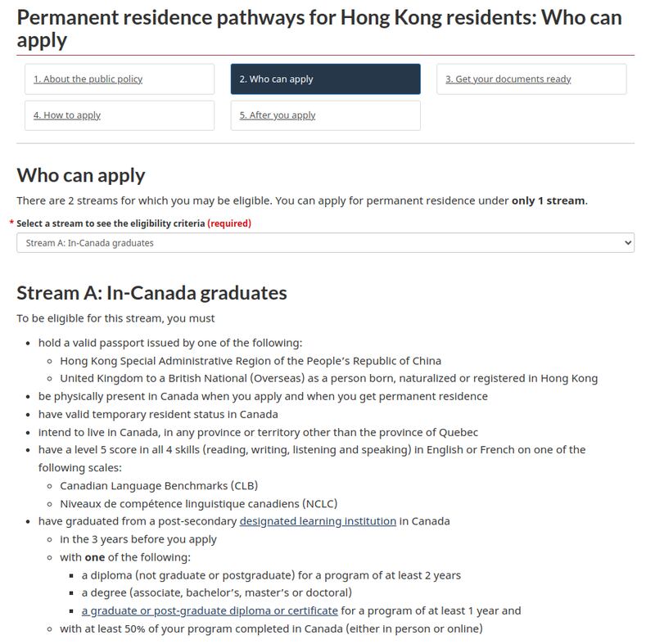The height and width of the screenshot is (644, 655).
Task: Follow the "designated learning institution" link
Action: 318,521
